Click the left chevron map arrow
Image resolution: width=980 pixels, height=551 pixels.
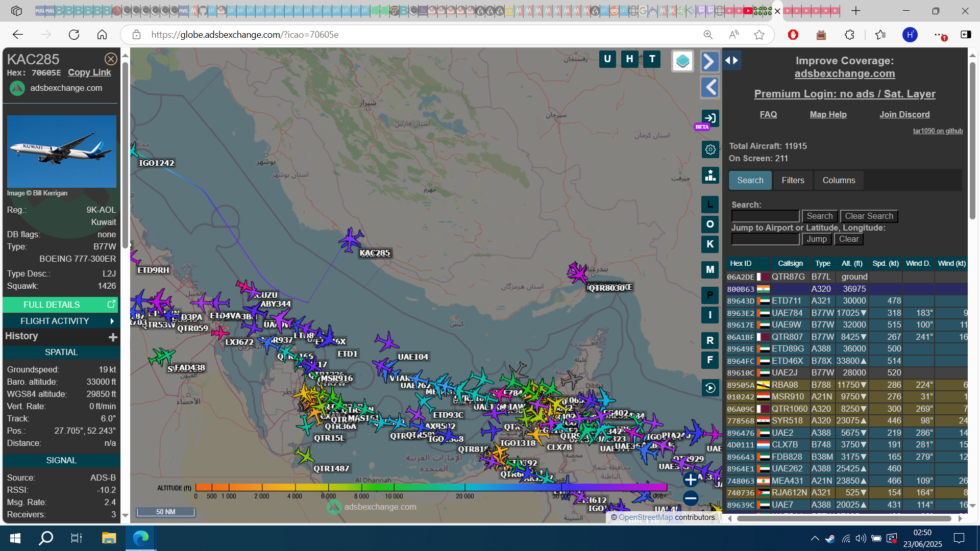pyautogui.click(x=710, y=87)
